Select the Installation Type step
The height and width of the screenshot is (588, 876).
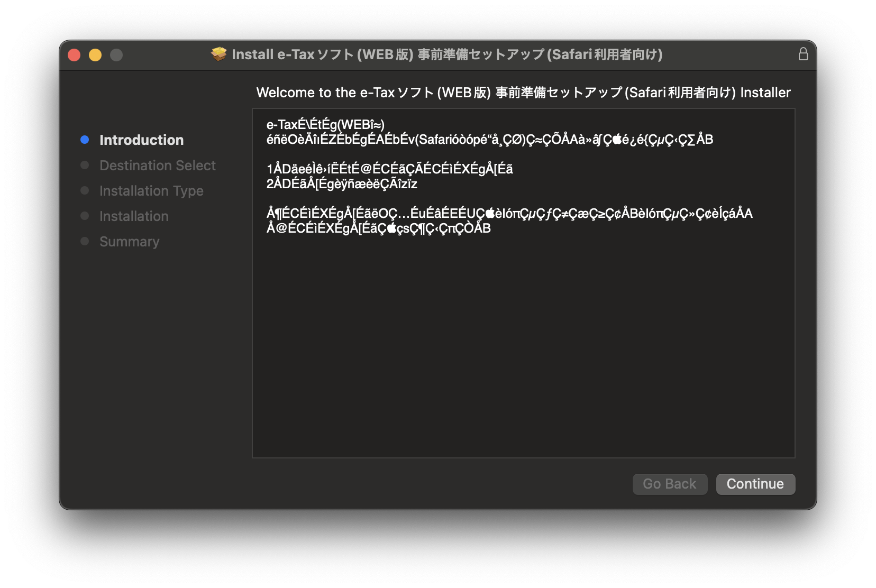[x=151, y=191]
